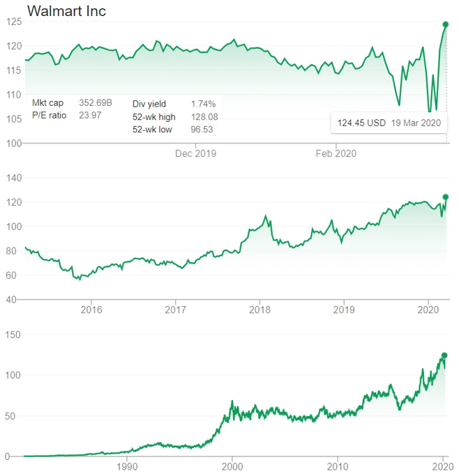Click the 19 Mar 2020 date in tooltip
Viewport: 459px width, 476px height.
(x=416, y=123)
